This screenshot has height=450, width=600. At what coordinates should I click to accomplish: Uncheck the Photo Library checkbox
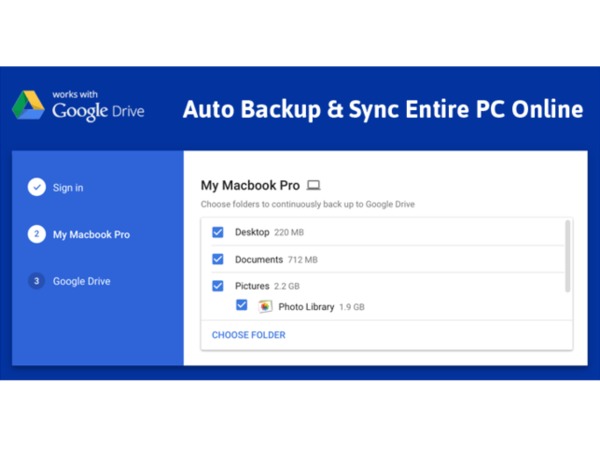click(241, 306)
